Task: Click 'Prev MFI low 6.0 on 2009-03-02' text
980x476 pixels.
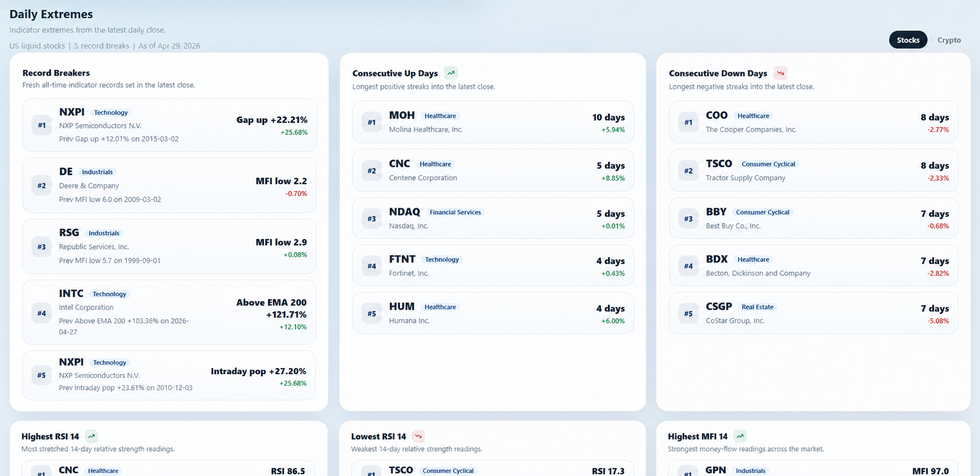Action: [110, 199]
